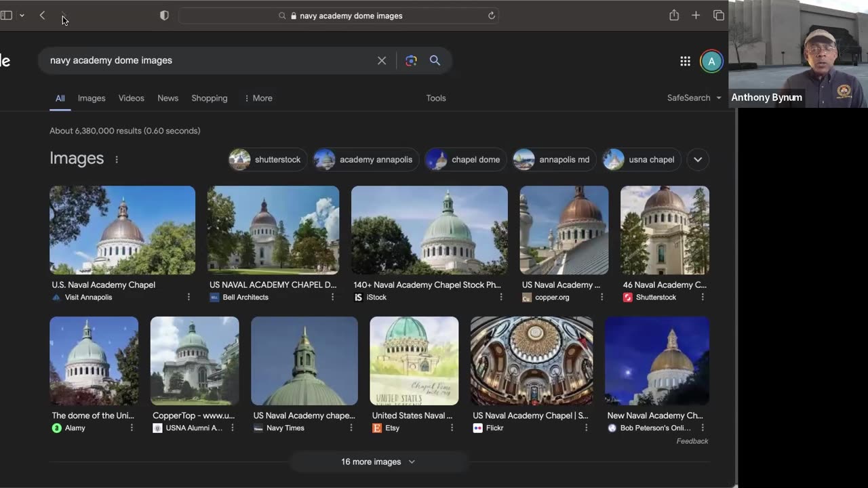Clear the search box with the X
Viewport: 868px width, 488px height.
coord(382,60)
